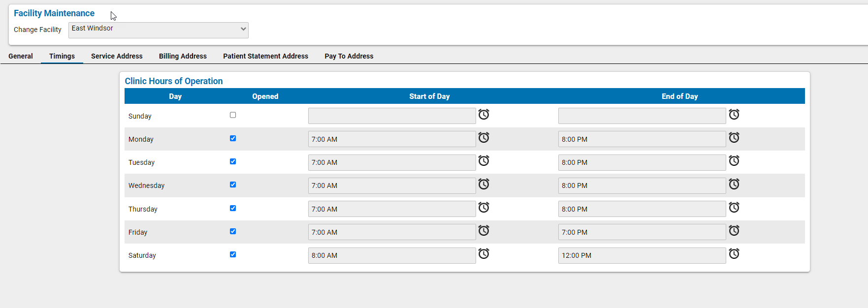This screenshot has width=868, height=308.
Task: Switch to the General tab
Action: pyautogui.click(x=20, y=56)
